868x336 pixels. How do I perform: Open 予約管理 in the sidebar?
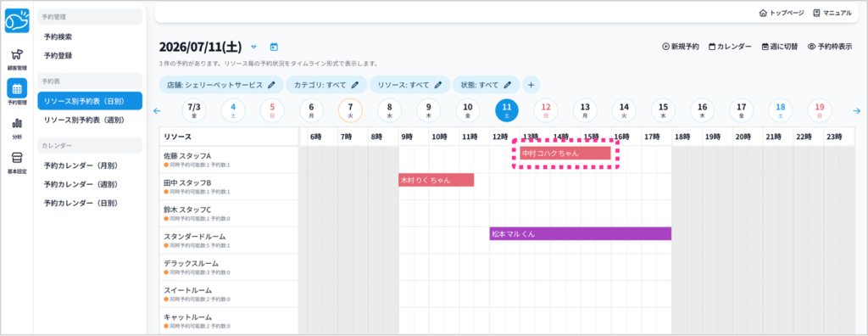pos(17,92)
